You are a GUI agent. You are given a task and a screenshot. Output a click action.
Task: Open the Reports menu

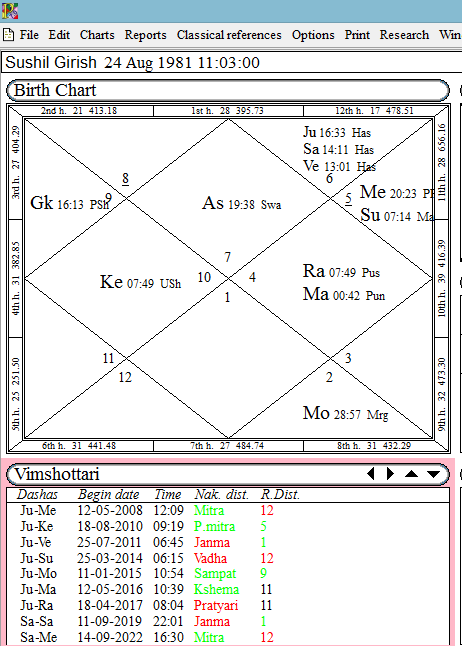click(x=145, y=35)
